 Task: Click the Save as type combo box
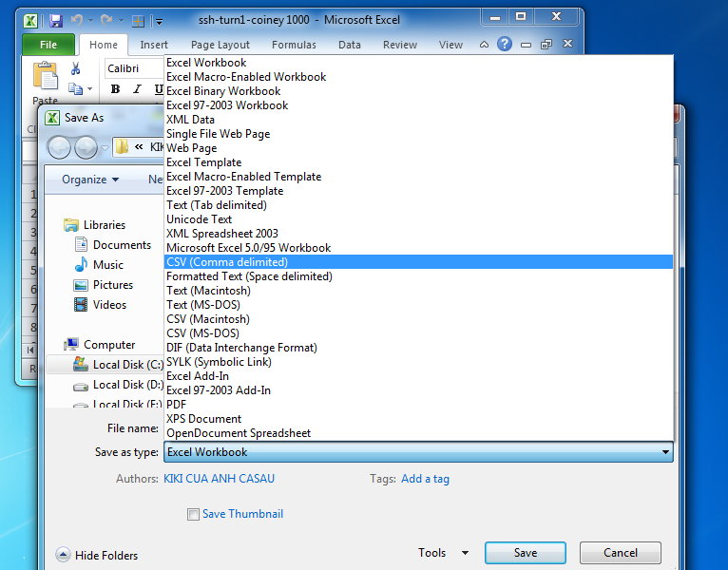[x=418, y=451]
